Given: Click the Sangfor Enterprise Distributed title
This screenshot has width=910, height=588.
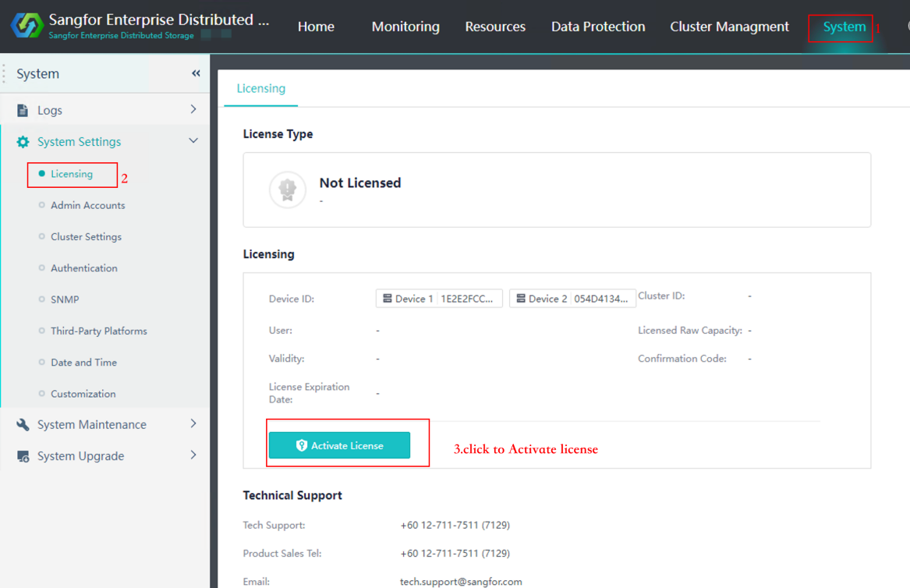Looking at the screenshot, I should click(159, 19).
